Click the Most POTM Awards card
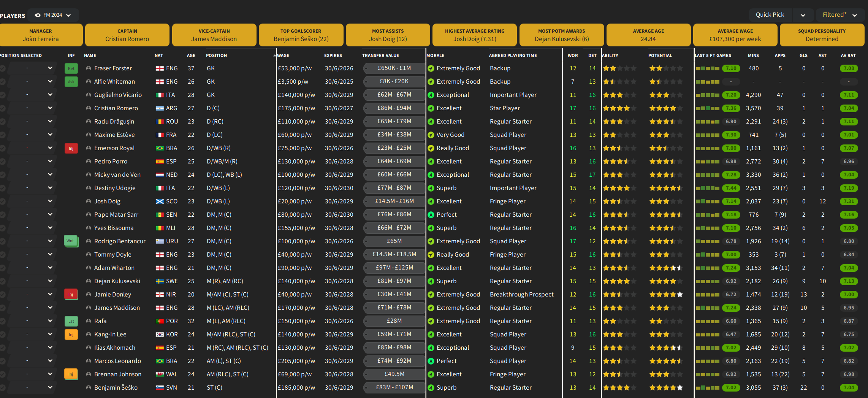868x398 pixels. pyautogui.click(x=562, y=35)
